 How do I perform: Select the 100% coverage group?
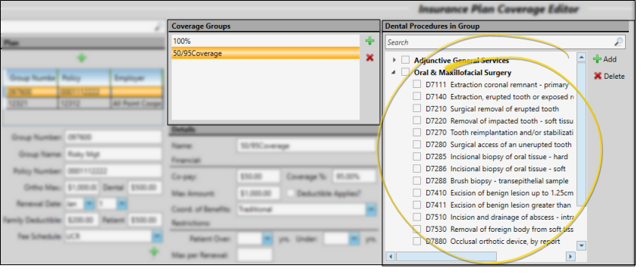point(265,41)
